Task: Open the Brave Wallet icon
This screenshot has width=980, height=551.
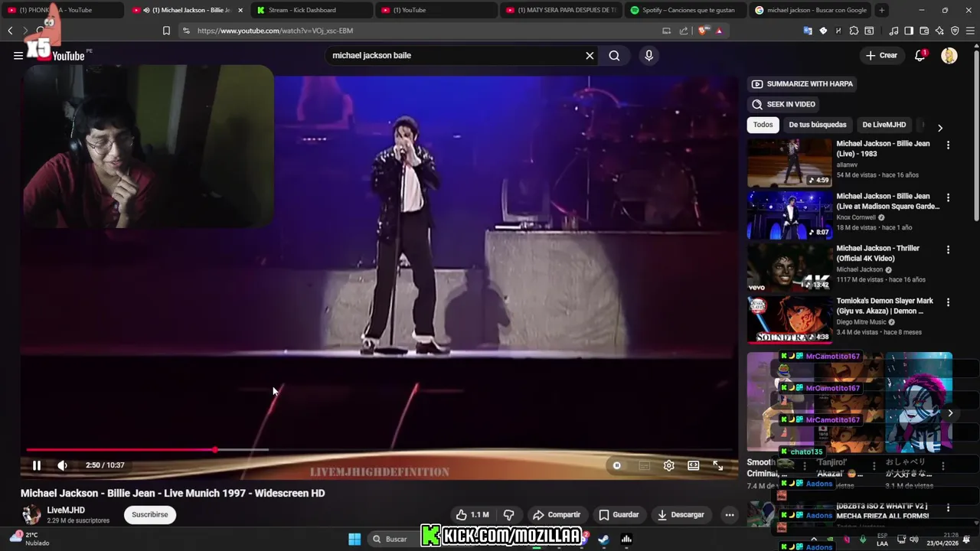Action: 924,31
